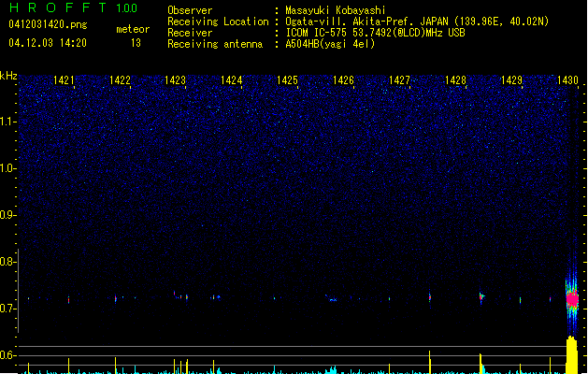Click the 'Receiving antenna' field label
Viewport: 588px width, 374px height.
click(215, 44)
